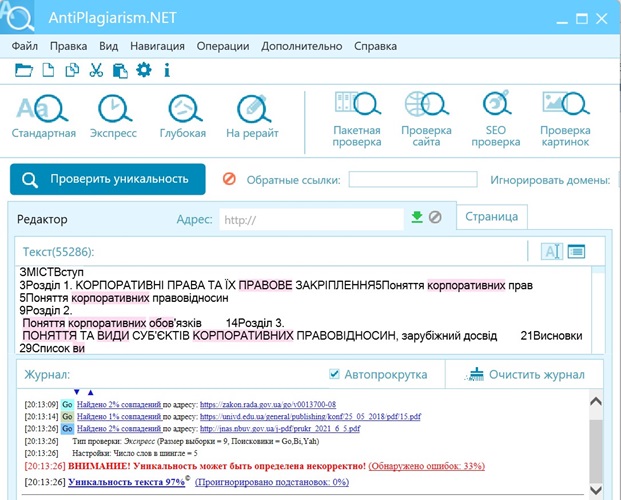Open the Вид menu

click(x=109, y=46)
